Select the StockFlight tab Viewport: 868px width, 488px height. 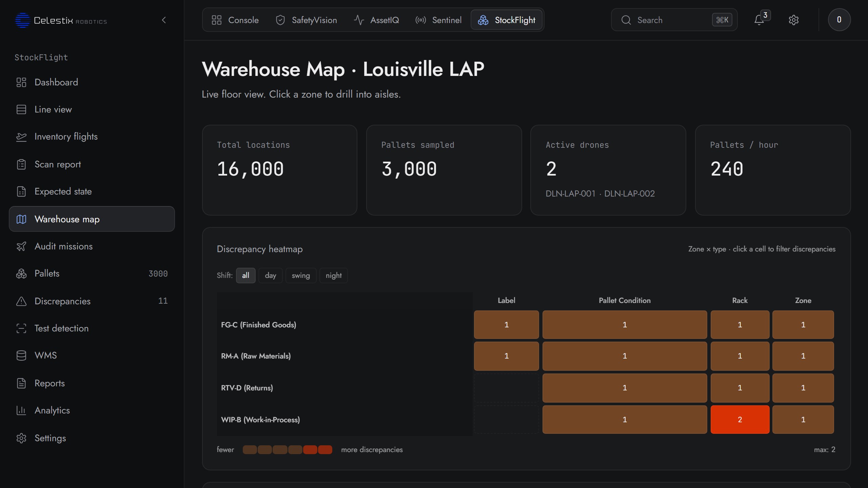tap(507, 20)
